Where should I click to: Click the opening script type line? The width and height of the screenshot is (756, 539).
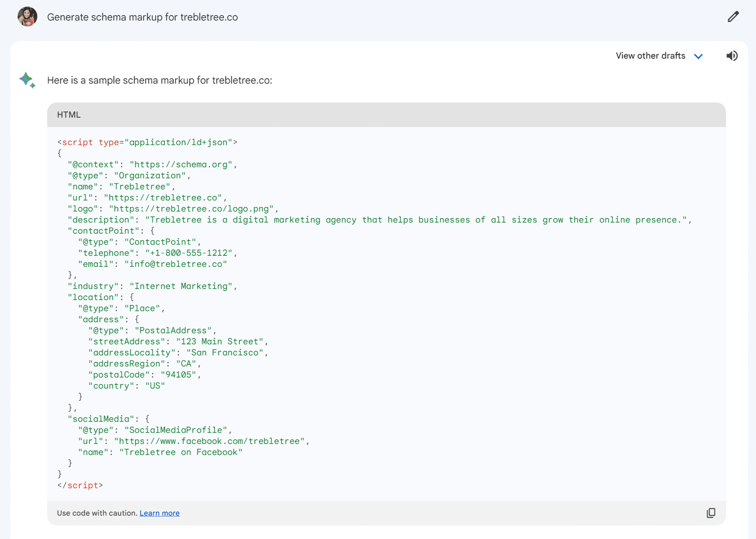147,142
